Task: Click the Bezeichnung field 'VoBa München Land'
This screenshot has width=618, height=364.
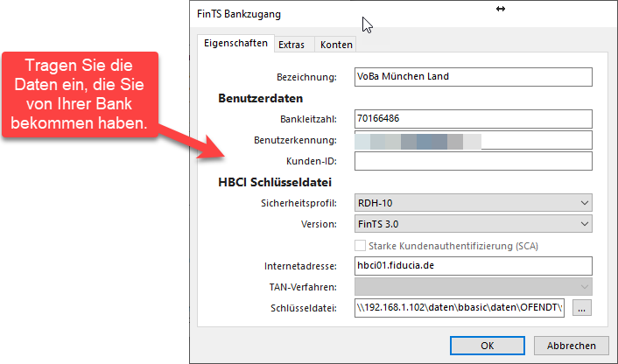Action: coord(473,77)
